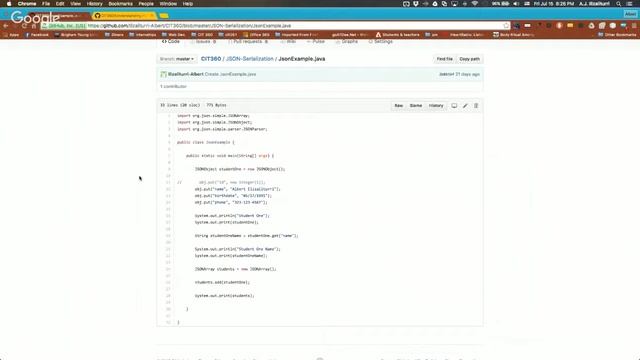Image resolution: width=640 pixels, height=360 pixels.
Task: Click the browser back arrow
Action: point(6,26)
